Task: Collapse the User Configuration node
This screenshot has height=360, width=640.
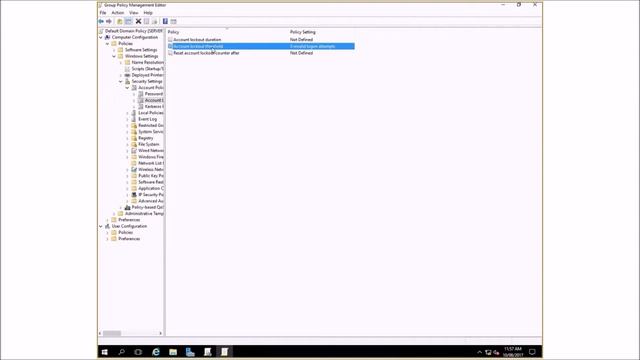Action: [x=101, y=226]
